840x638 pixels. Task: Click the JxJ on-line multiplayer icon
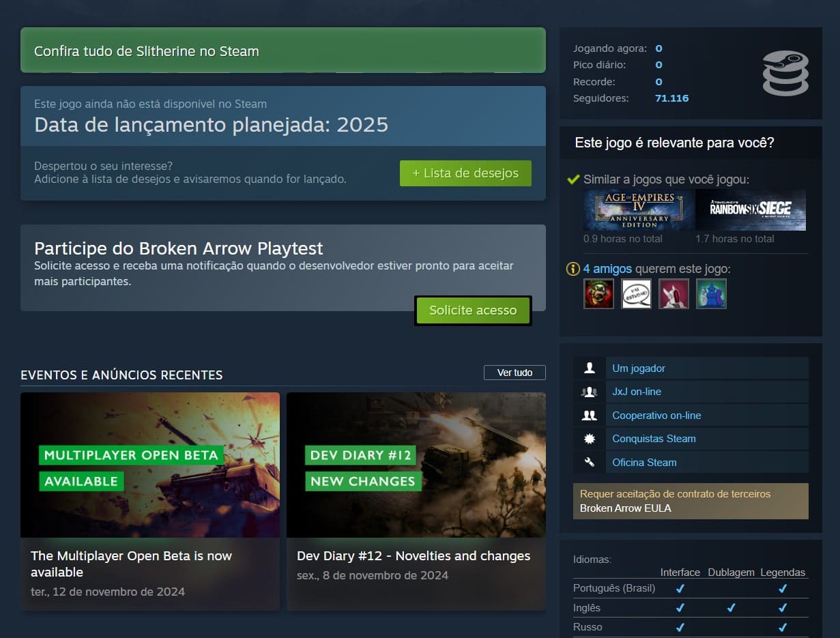pos(588,392)
